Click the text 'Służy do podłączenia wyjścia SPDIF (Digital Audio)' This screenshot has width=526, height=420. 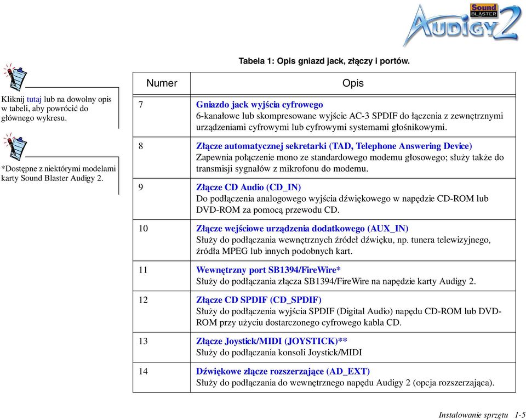pos(295,311)
